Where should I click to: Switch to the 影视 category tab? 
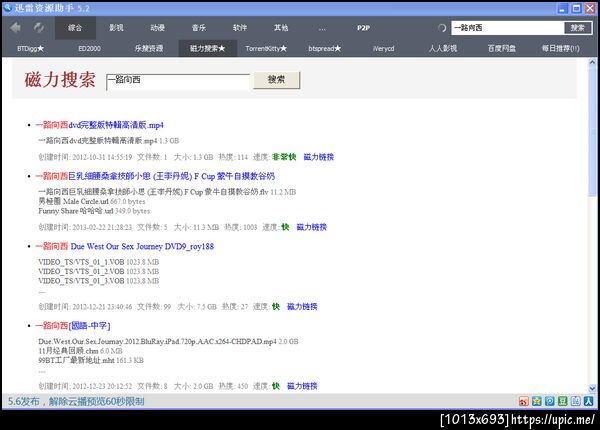point(116,28)
